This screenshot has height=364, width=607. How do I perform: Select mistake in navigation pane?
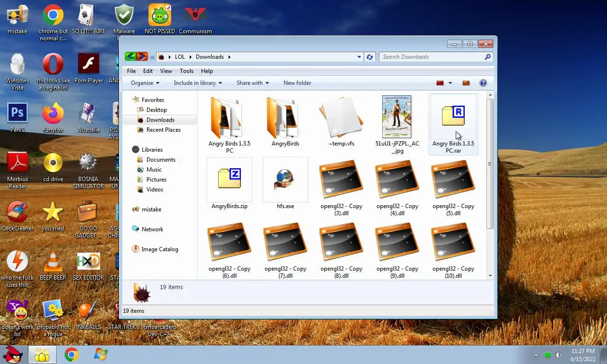151,209
